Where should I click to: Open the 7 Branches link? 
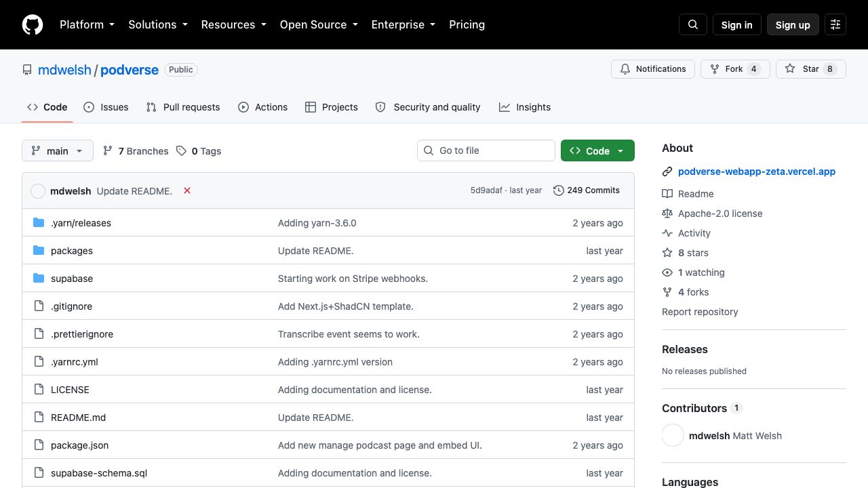pyautogui.click(x=136, y=151)
